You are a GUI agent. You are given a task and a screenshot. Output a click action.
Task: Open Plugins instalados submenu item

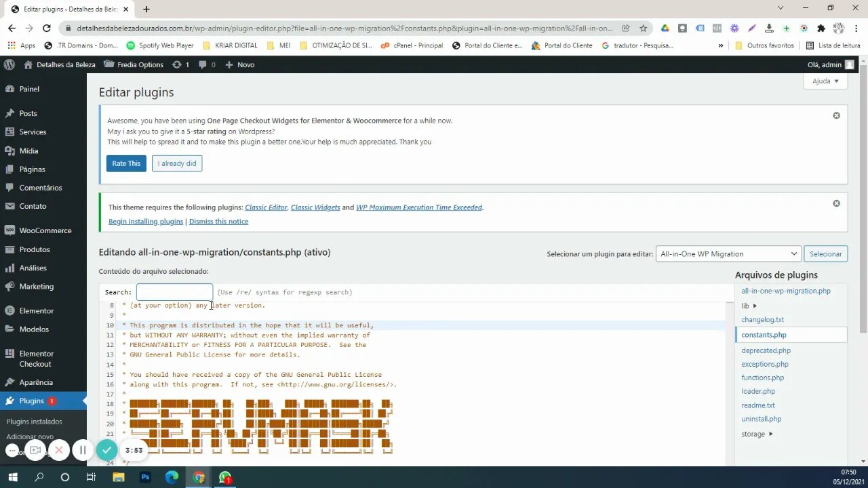pyautogui.click(x=34, y=422)
